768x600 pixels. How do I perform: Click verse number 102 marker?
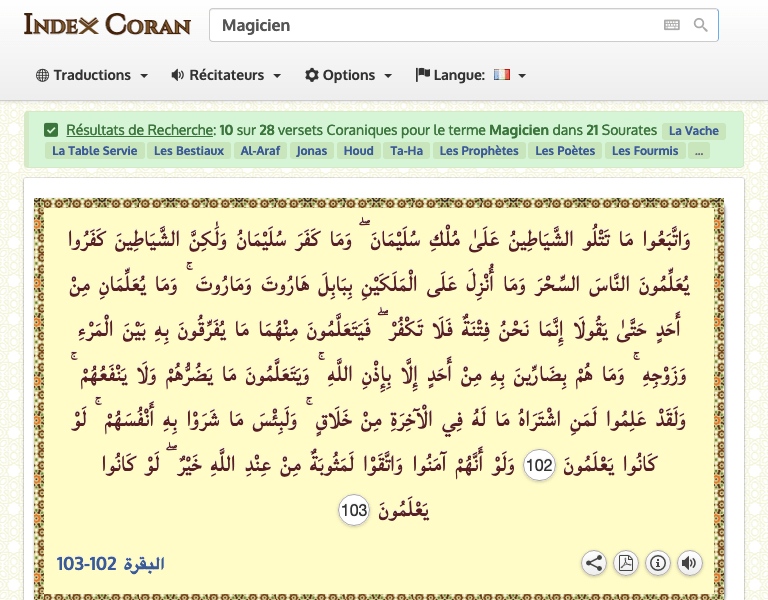coord(539,466)
